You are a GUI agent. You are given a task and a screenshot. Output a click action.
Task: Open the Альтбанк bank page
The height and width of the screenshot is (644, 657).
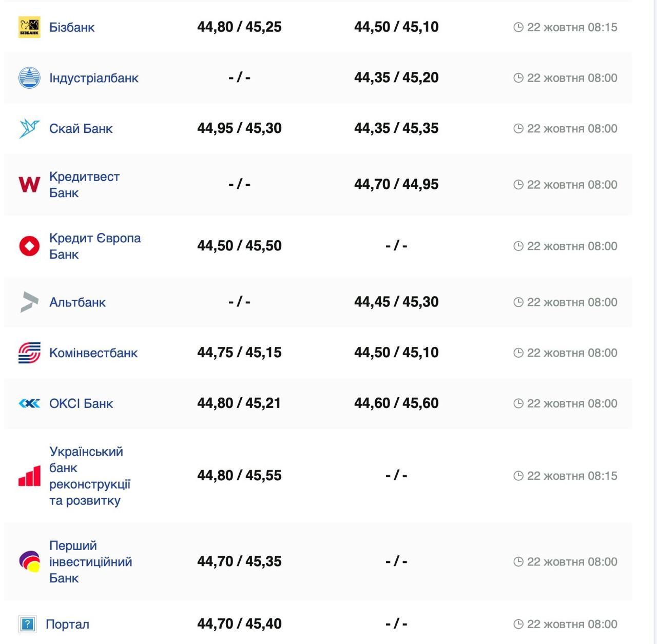point(78,302)
